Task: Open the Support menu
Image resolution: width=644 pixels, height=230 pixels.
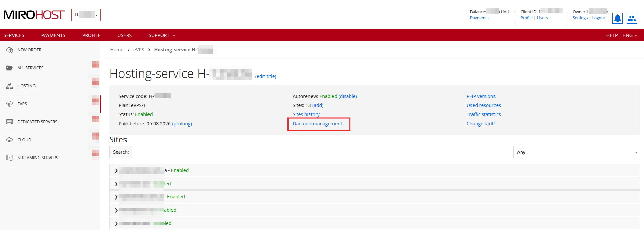Action: tap(161, 35)
